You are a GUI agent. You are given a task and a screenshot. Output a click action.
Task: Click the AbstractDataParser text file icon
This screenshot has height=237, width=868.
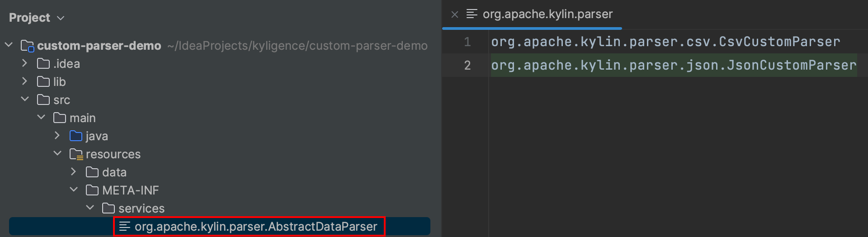[125, 227]
